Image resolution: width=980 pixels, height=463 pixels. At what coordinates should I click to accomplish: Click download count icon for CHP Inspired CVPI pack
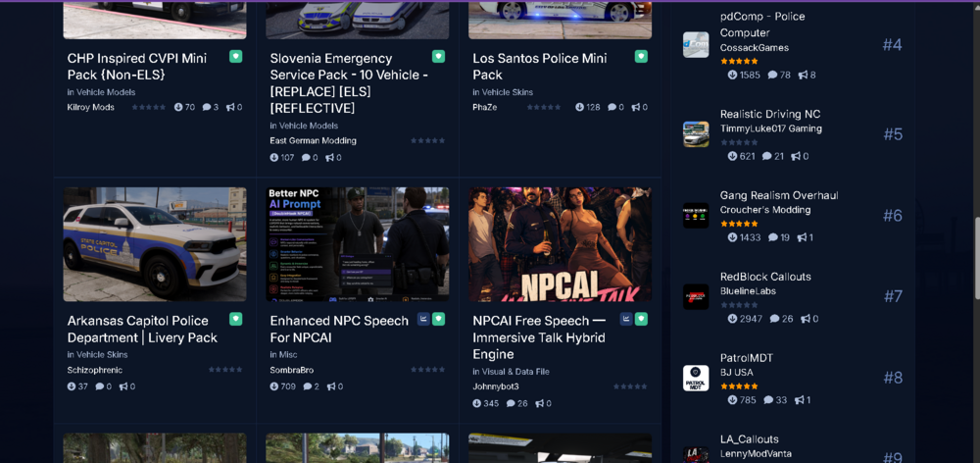click(178, 107)
